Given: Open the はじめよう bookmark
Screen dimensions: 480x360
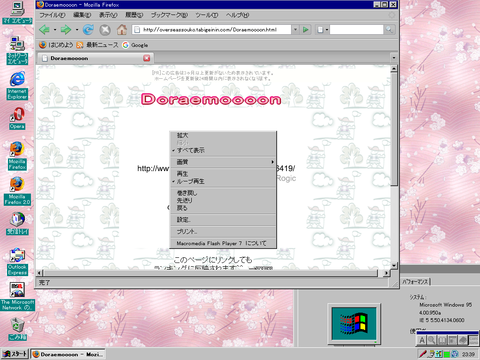Looking at the screenshot, I should (x=56, y=45).
